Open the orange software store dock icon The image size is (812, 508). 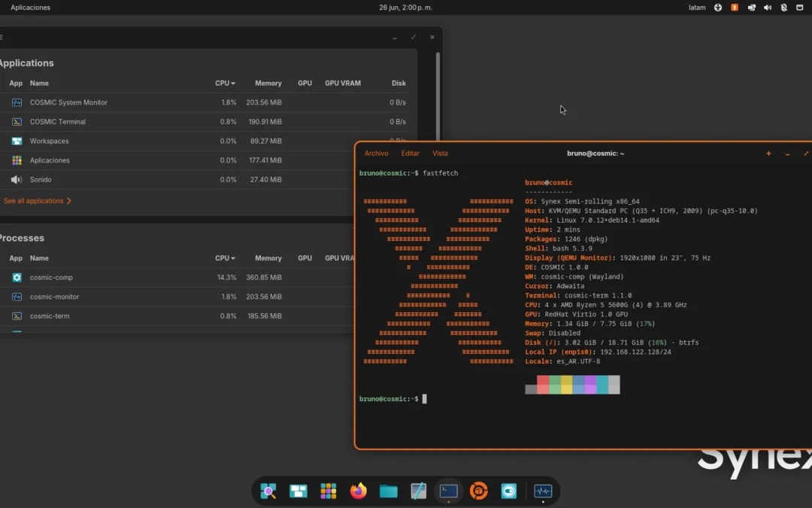coord(478,491)
